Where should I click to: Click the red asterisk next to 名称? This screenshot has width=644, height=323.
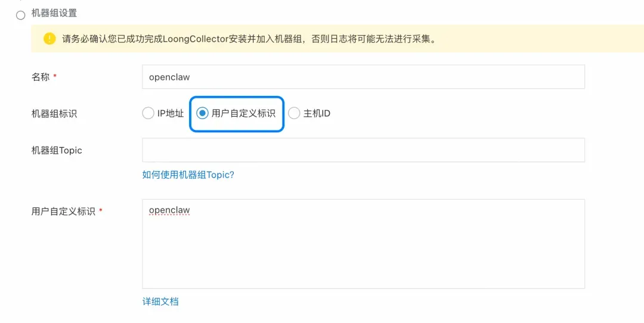tap(55, 77)
